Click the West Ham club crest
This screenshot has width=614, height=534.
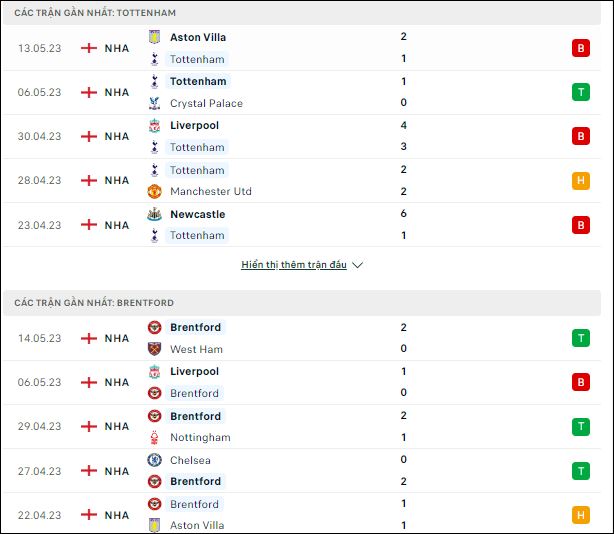tap(154, 349)
